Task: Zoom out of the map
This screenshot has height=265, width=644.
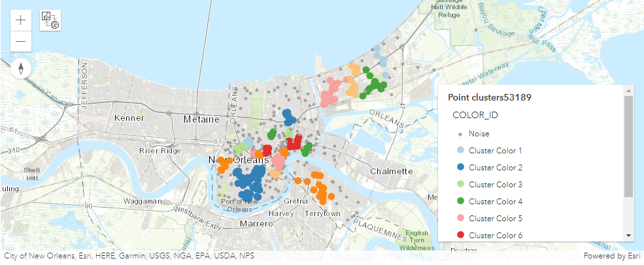Action: coord(21,41)
